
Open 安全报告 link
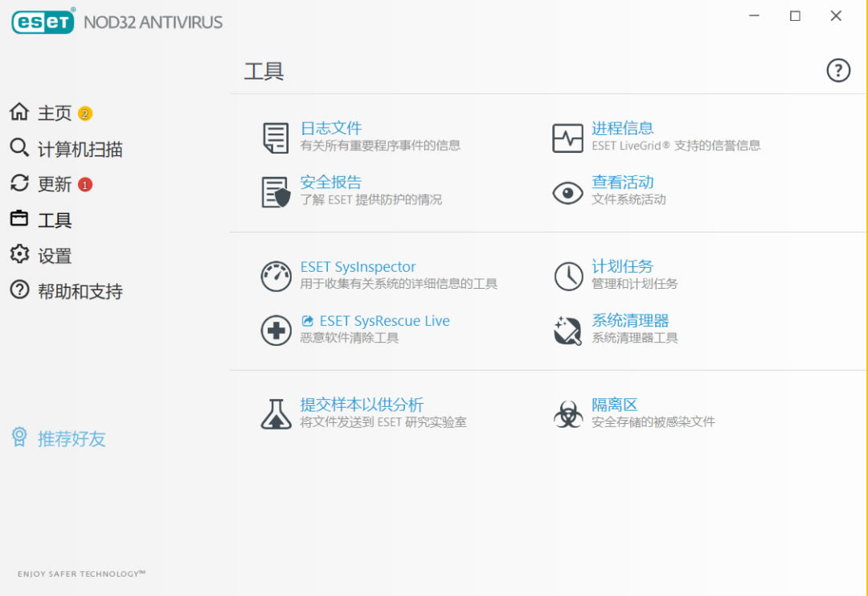tap(331, 182)
